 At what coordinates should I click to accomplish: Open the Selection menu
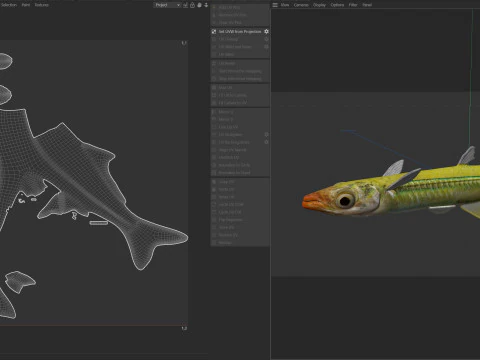coord(8,5)
